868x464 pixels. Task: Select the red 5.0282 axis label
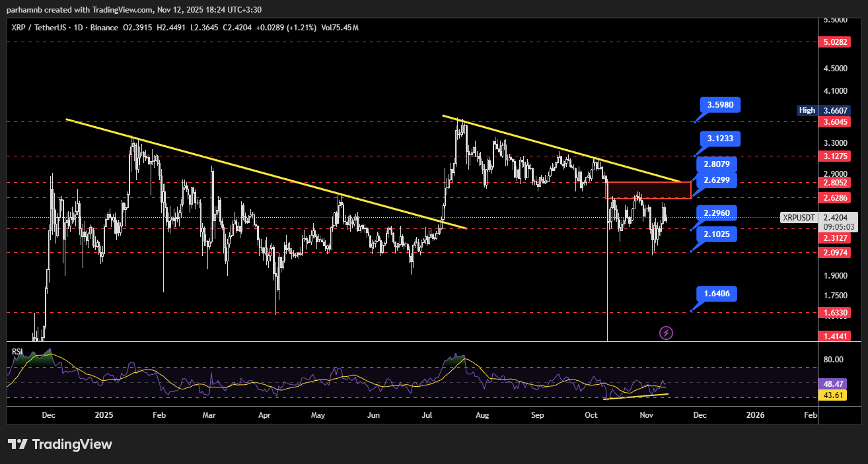[836, 42]
